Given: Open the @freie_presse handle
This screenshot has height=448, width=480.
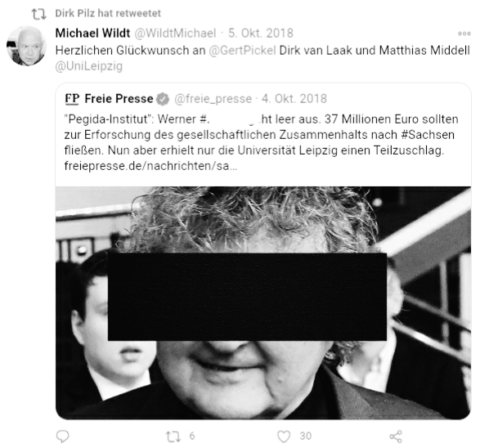Looking at the screenshot, I should (213, 99).
